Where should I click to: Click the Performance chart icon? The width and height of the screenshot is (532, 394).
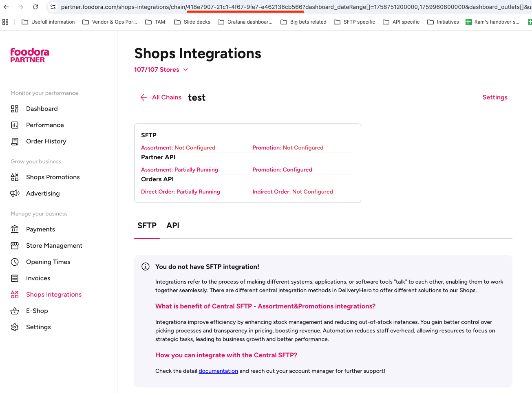[x=15, y=125]
